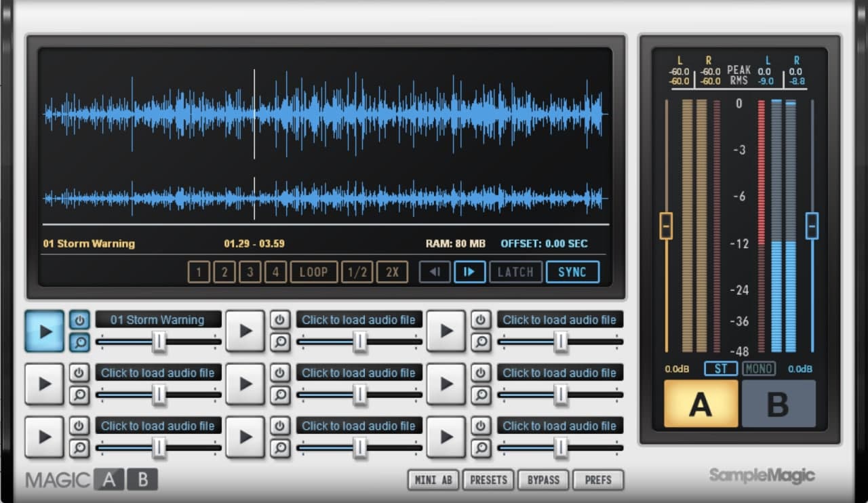Enable the LOOP button
The width and height of the screenshot is (868, 503).
(314, 272)
